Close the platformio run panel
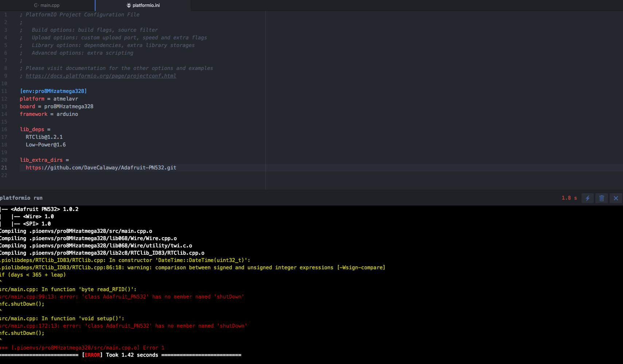The height and width of the screenshot is (364, 623). [616, 198]
